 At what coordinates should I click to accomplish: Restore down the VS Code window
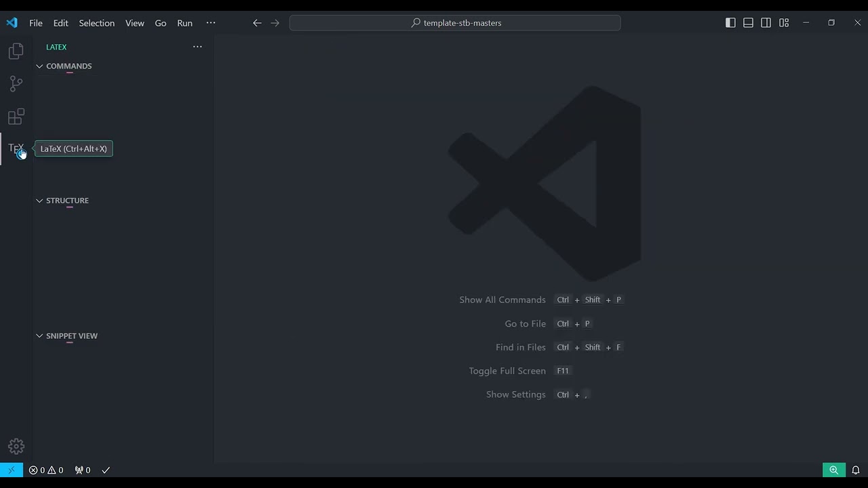click(x=831, y=23)
